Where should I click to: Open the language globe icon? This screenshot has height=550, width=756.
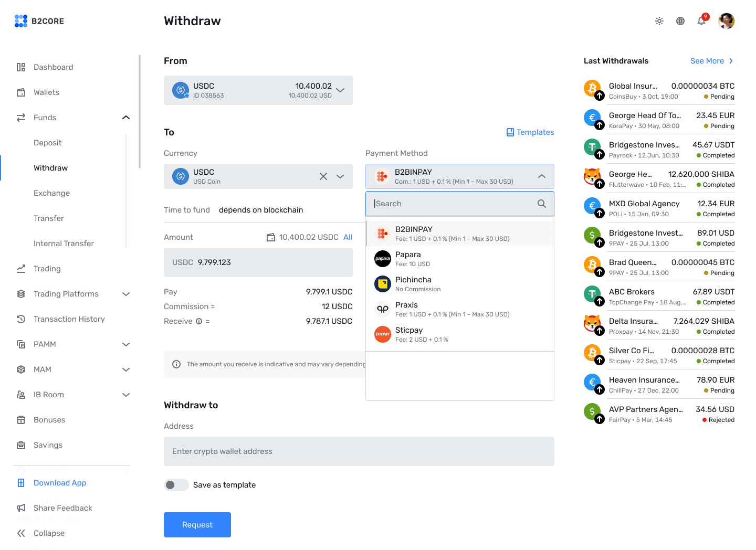click(680, 21)
